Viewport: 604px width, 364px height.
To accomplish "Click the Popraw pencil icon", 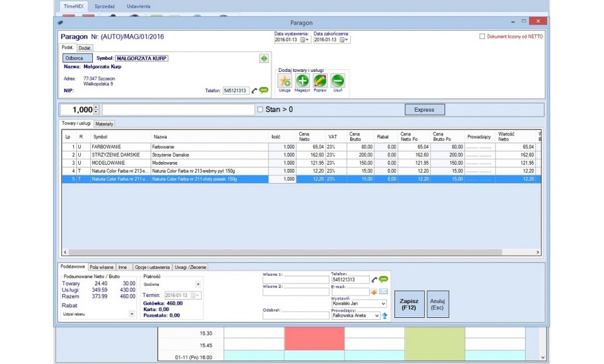I will [320, 81].
